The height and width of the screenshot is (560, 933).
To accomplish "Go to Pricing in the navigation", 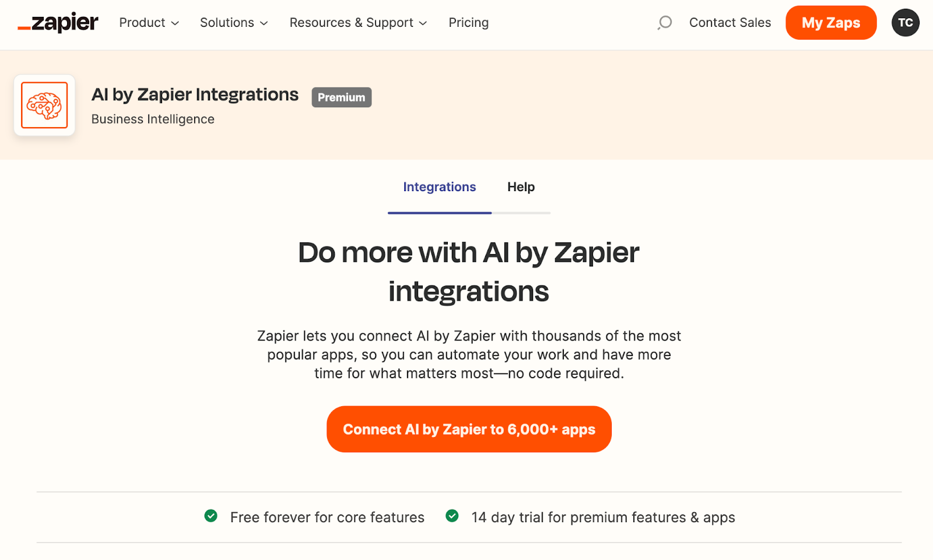I will click(468, 23).
